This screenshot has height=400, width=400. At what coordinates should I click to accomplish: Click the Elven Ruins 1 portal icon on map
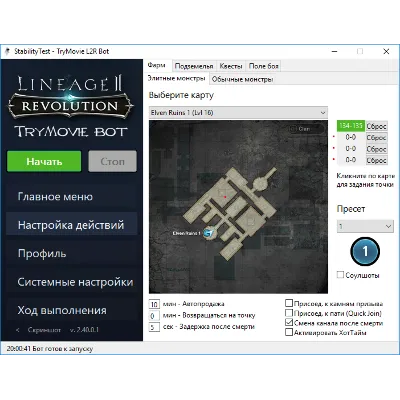click(209, 233)
